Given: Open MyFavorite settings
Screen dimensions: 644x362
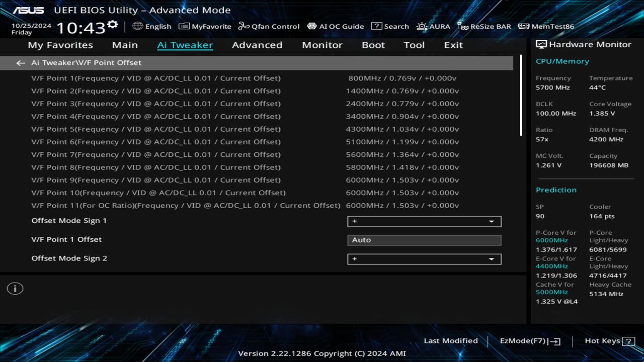Looking at the screenshot, I should click(205, 26).
